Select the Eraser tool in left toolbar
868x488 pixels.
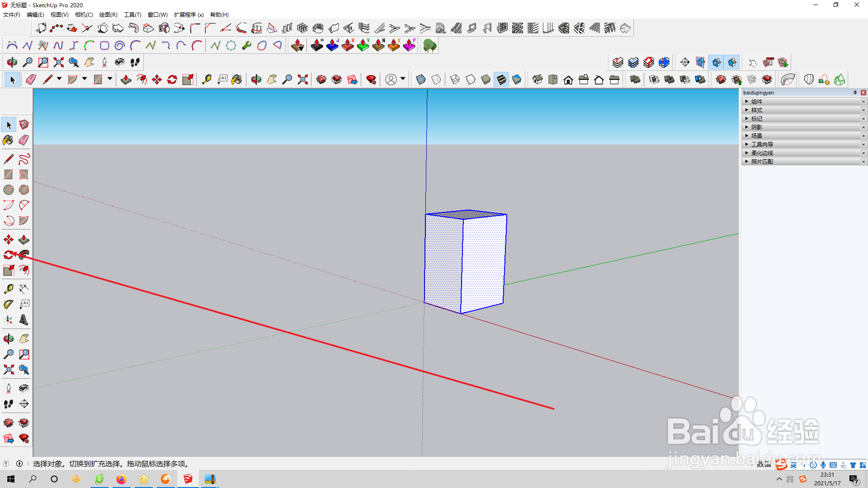(24, 140)
